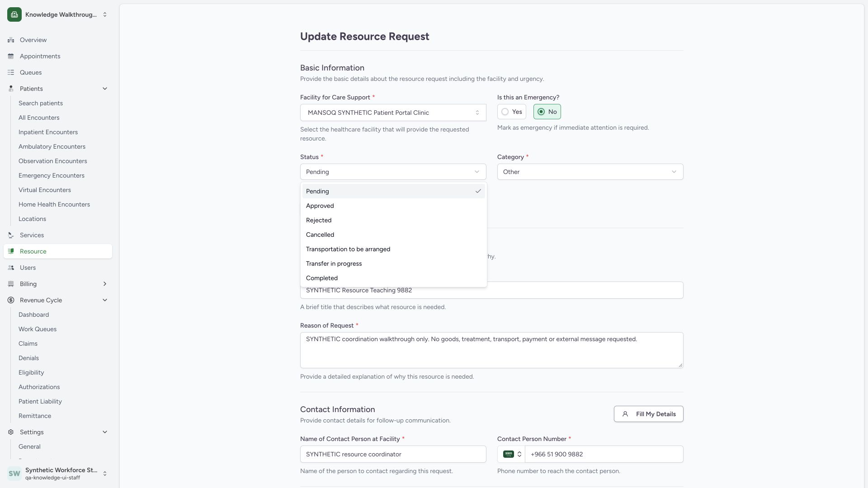Click the Billing sidebar icon
Viewport: 868px width, 488px height.
coord(11,284)
